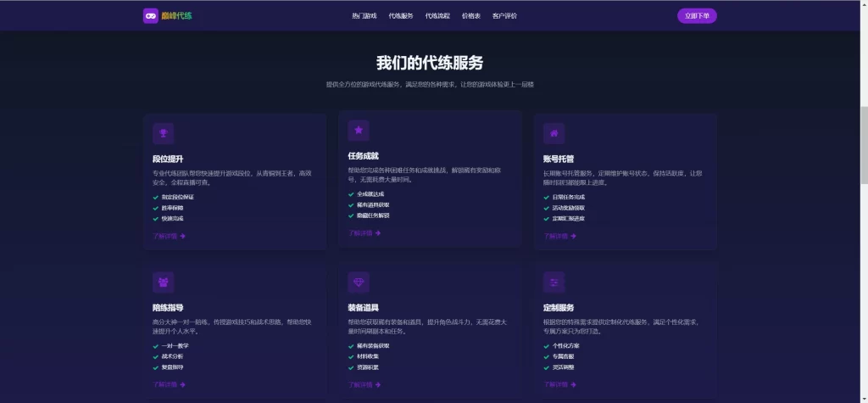Image resolution: width=868 pixels, height=403 pixels.
Task: Open 了解详情 link under 定制服务
Action: [559, 384]
